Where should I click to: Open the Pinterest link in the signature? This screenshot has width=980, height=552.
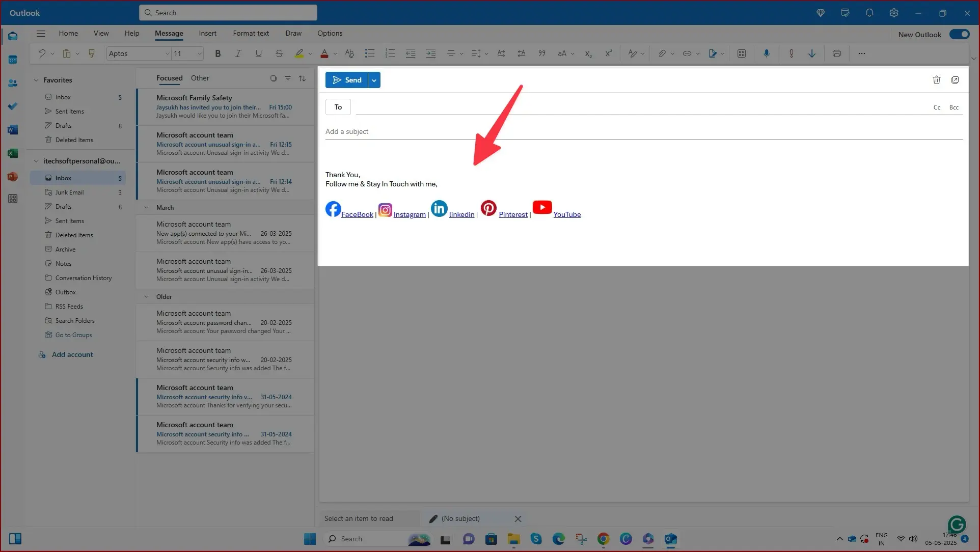[x=512, y=214]
